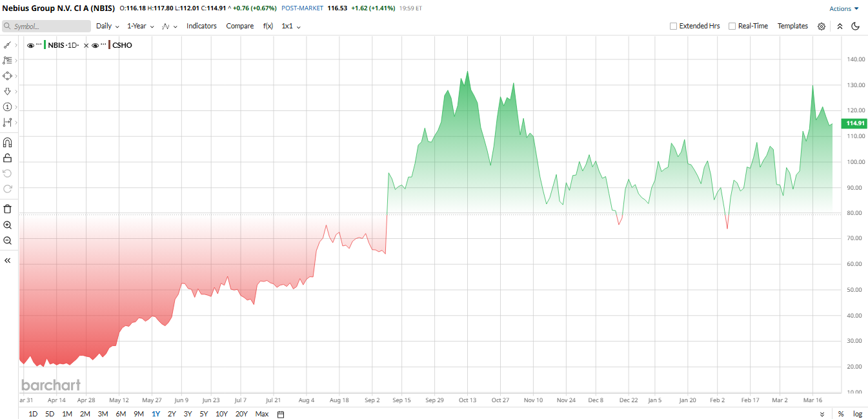Select the 10Y time range
The width and height of the screenshot is (868, 419).
[221, 414]
